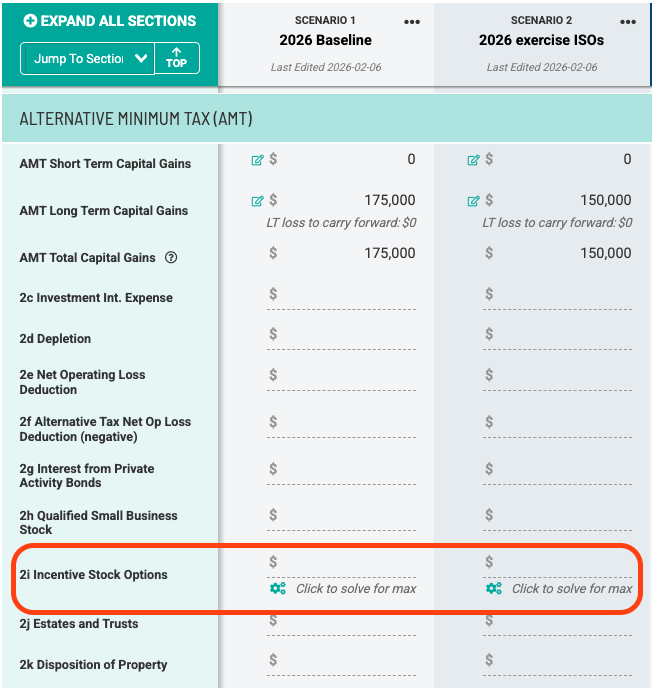Click Scenario 1 Qualified Small Business Stock field
The width and height of the screenshot is (652, 688).
346,515
